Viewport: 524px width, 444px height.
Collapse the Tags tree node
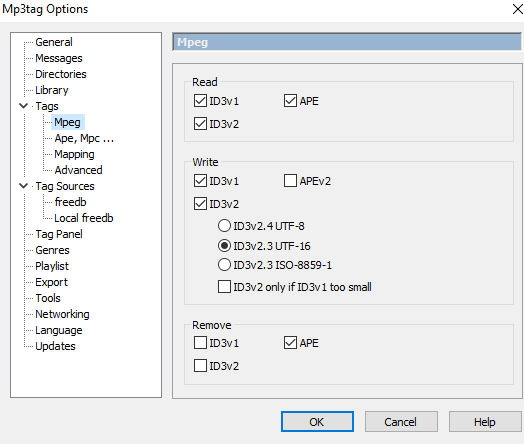tap(23, 106)
